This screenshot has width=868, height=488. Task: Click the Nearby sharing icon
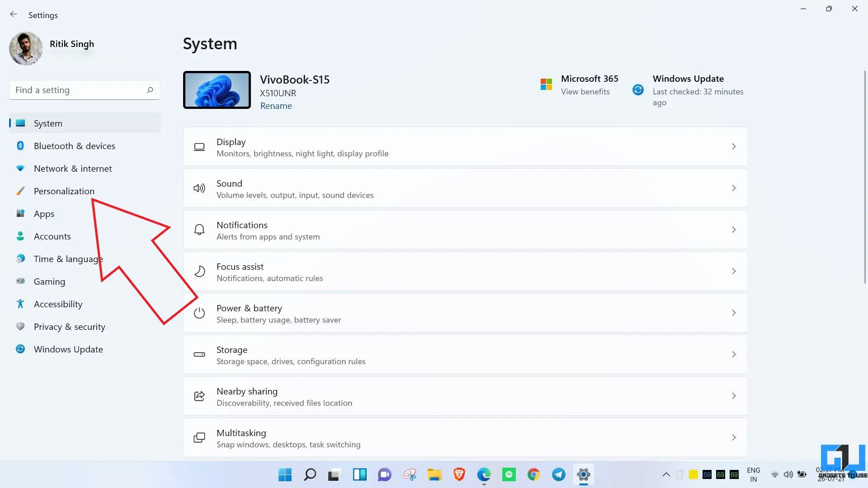coord(199,396)
